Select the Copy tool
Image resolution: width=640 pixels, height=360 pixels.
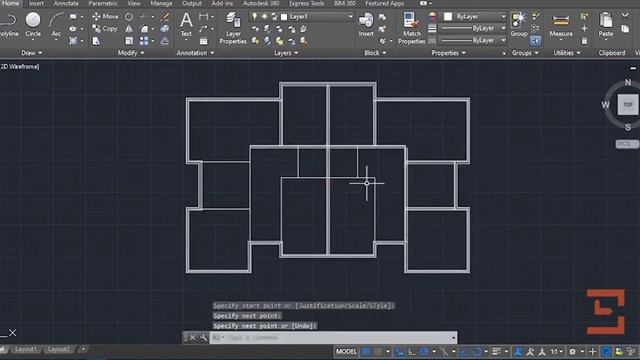(105, 29)
